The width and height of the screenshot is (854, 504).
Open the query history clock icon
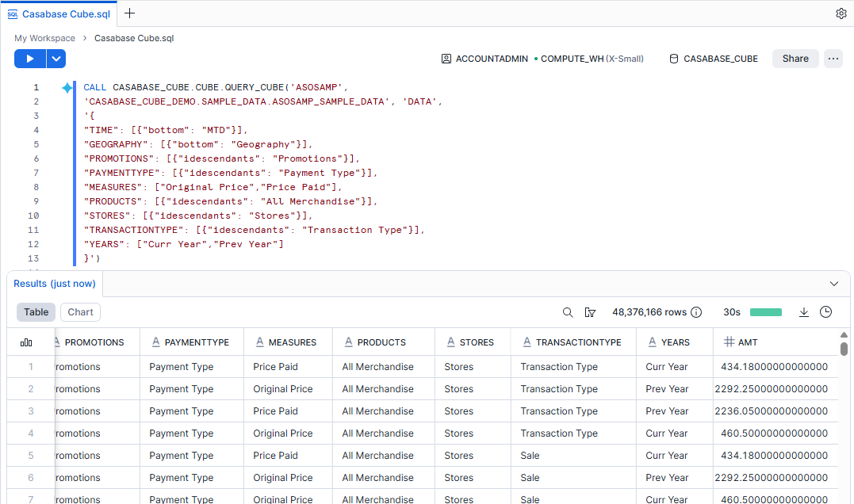[x=825, y=312]
